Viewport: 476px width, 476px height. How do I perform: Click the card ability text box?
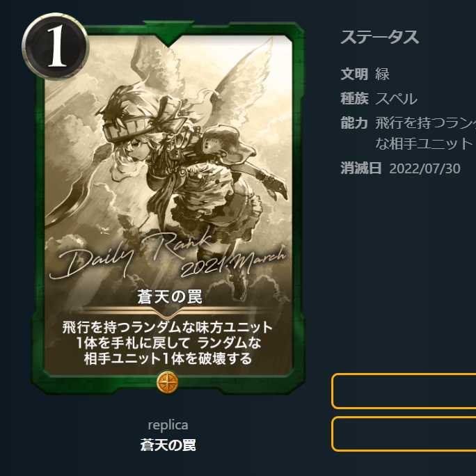pos(168,343)
